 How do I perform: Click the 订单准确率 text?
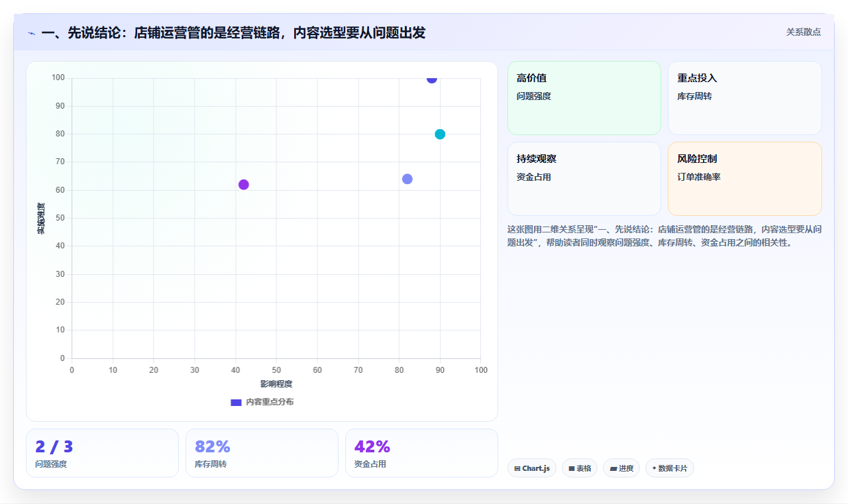(x=699, y=177)
